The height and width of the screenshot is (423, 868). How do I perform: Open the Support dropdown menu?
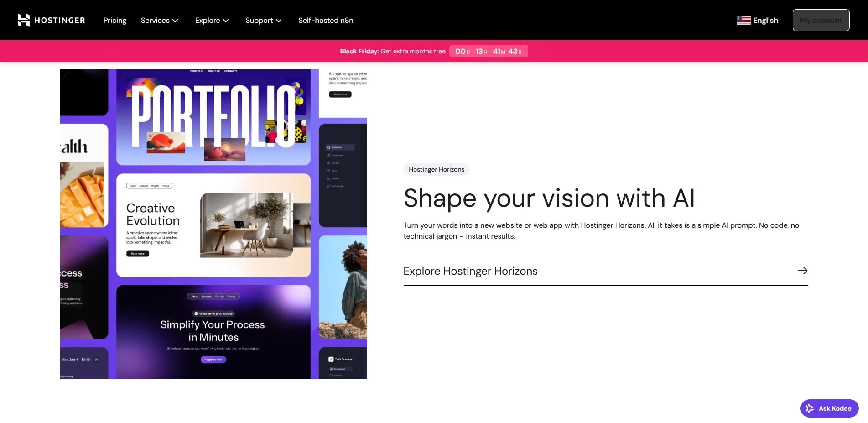point(263,20)
